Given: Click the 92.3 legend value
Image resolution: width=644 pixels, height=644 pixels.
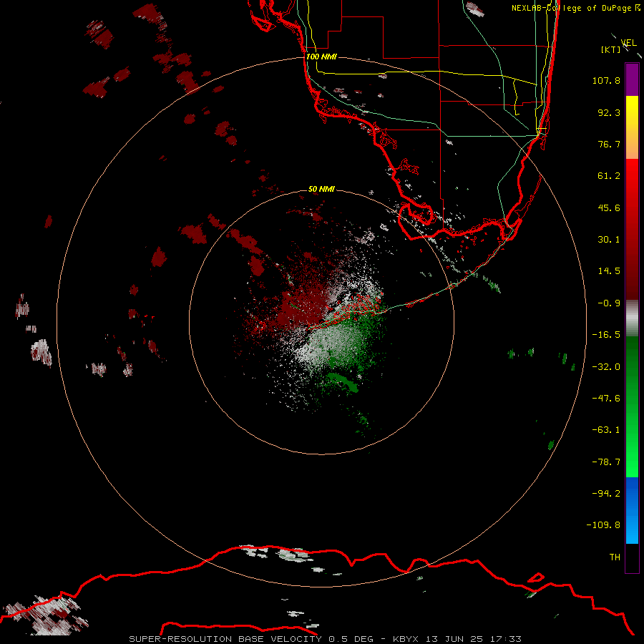Looking at the screenshot, I should pos(609,112).
